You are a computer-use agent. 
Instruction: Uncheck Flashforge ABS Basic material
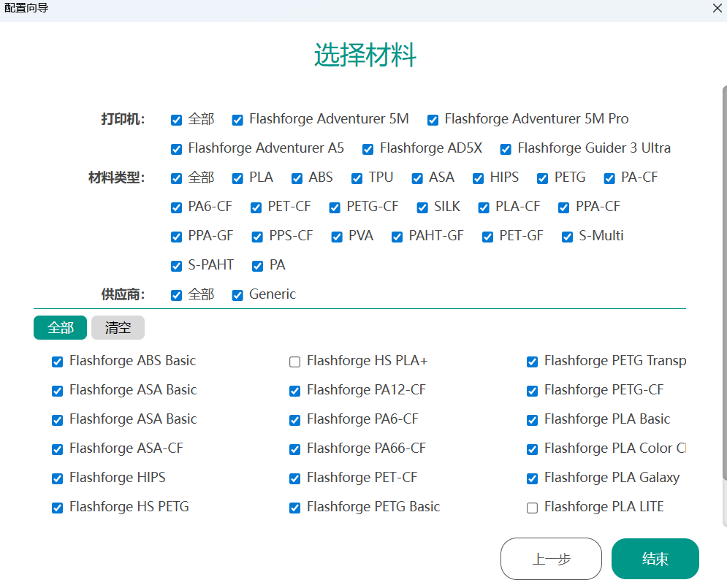click(x=57, y=362)
